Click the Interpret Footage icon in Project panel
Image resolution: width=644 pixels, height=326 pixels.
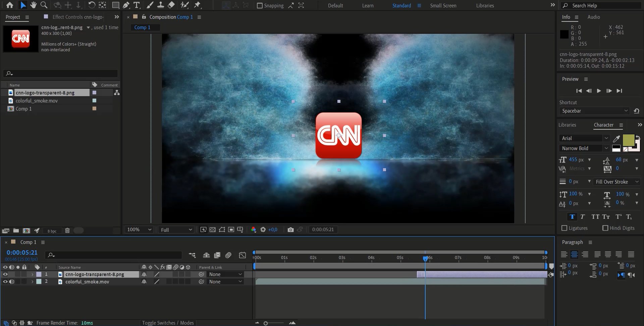tap(5, 231)
